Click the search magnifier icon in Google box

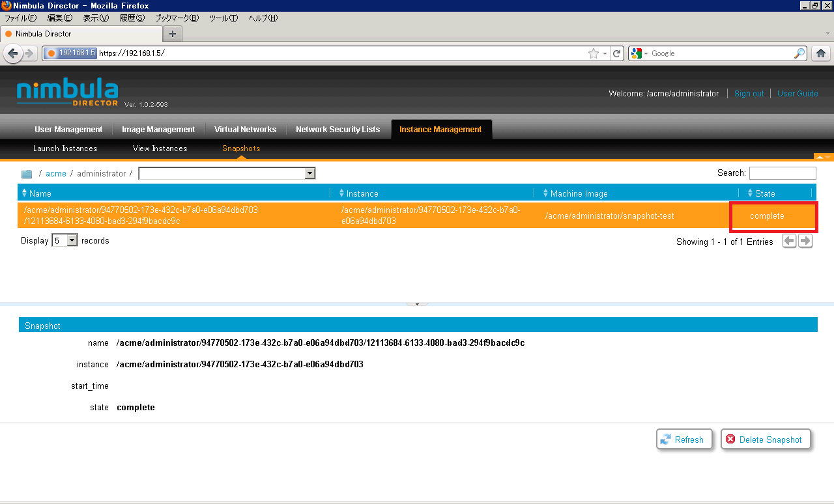coord(799,53)
